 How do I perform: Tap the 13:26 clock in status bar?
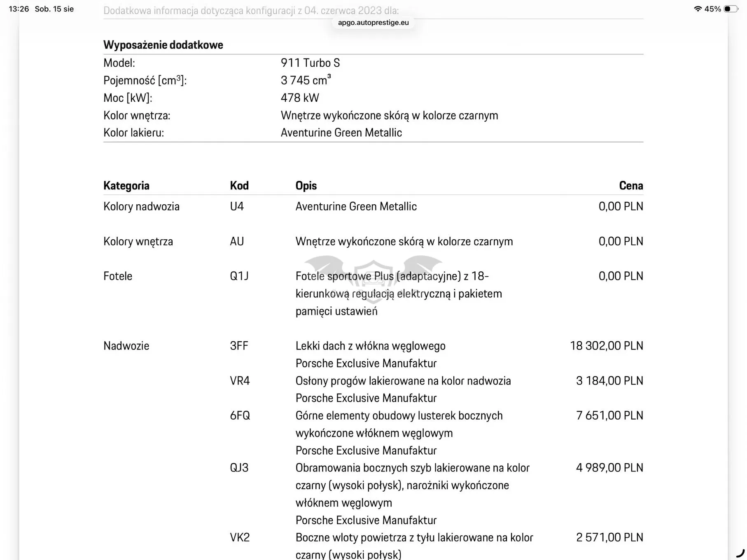click(19, 9)
